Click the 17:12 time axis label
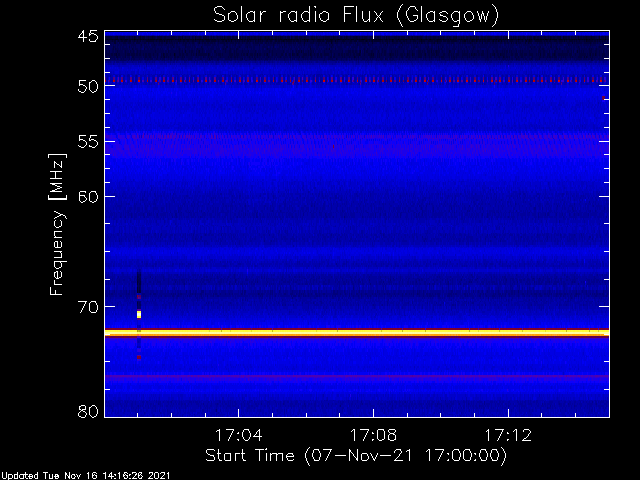This screenshot has height=480, width=640. tap(508, 435)
